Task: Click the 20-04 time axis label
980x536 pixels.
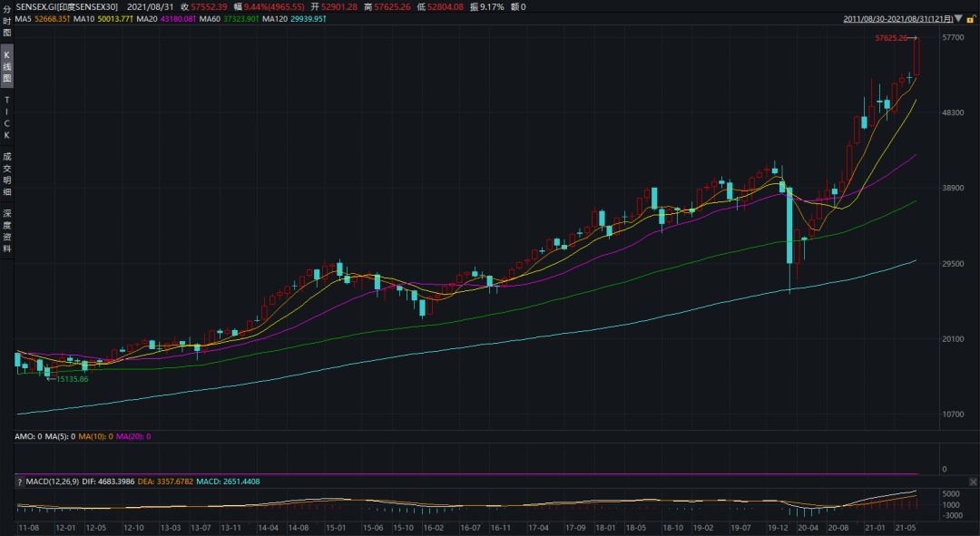Action: click(x=808, y=528)
